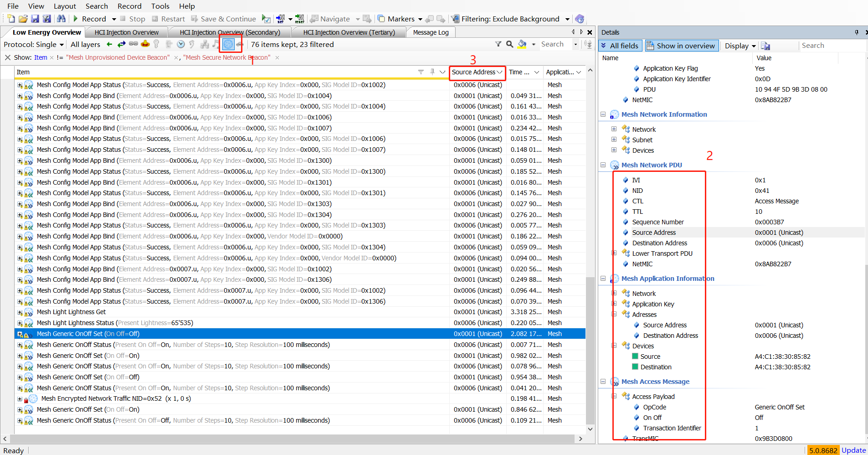
Task: Pin the Details panel
Action: (857, 32)
